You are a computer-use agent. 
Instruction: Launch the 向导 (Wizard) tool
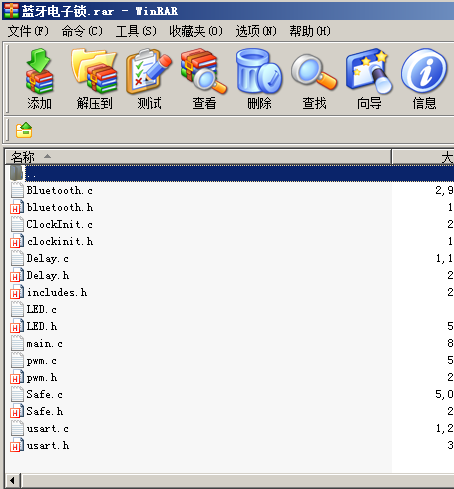pos(369,79)
